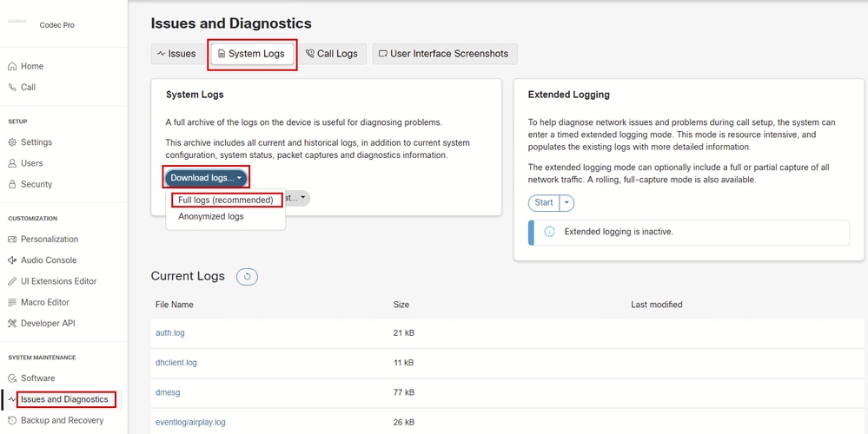The width and height of the screenshot is (868, 434).
Task: Click the File Name column header
Action: (x=175, y=305)
